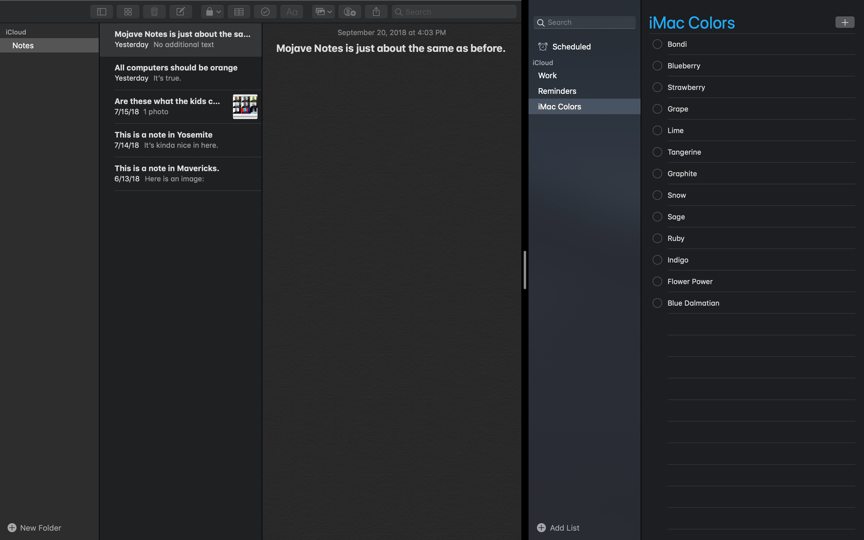Click the magnifier icon in Reminders search

coord(541,23)
